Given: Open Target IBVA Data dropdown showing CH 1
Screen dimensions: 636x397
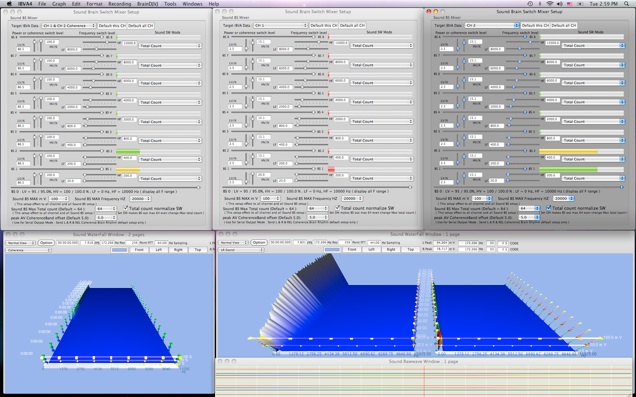Looking at the screenshot, I should pyautogui.click(x=280, y=25).
